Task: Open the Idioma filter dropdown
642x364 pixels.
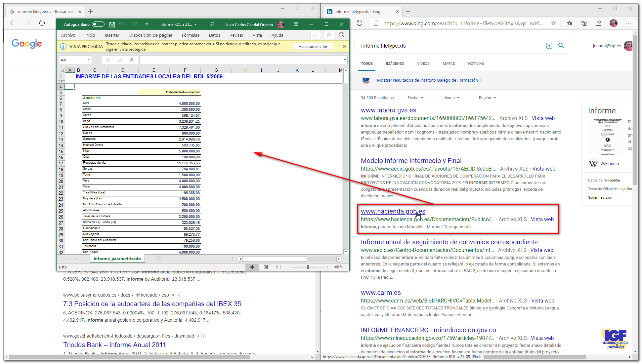Action: pyautogui.click(x=451, y=98)
